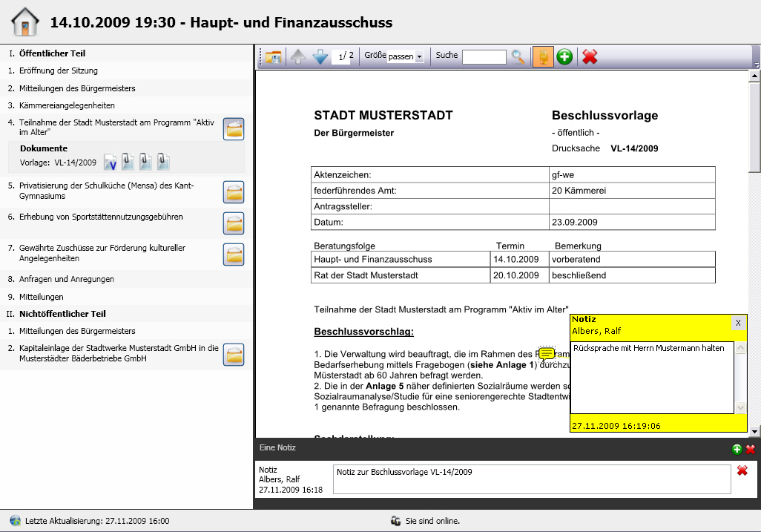Click the online status icon in status bar
This screenshot has width=761, height=532.
pos(395,521)
